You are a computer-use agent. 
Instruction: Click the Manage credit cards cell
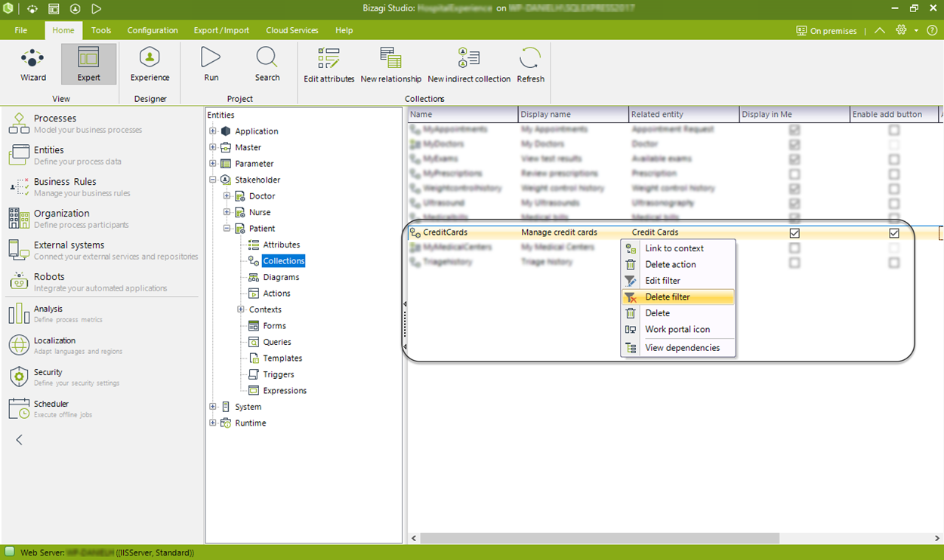pyautogui.click(x=573, y=232)
